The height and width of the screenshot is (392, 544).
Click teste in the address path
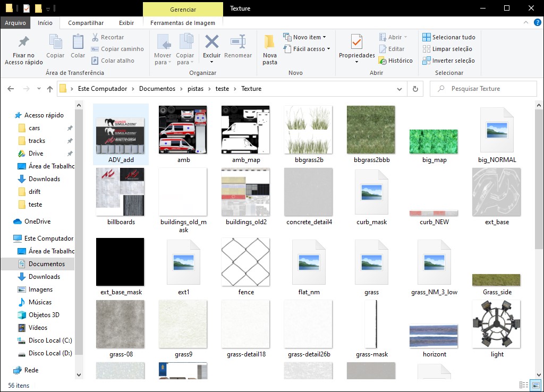click(222, 89)
